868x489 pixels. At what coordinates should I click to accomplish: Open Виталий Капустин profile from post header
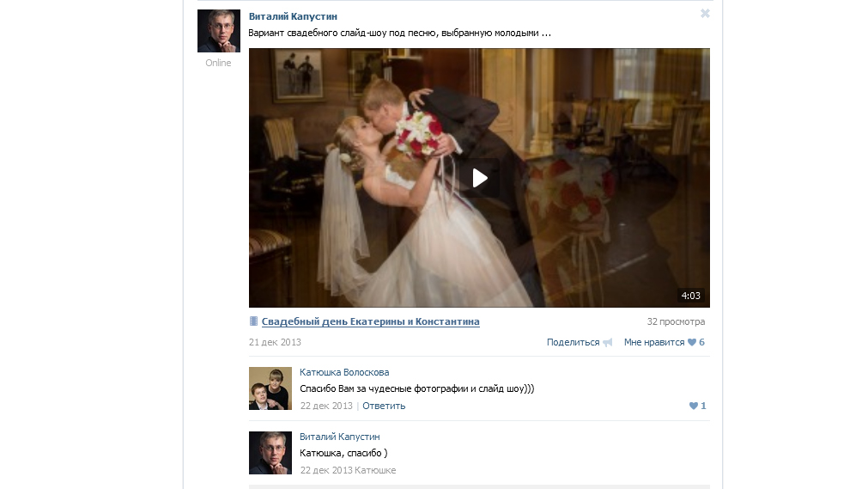293,16
